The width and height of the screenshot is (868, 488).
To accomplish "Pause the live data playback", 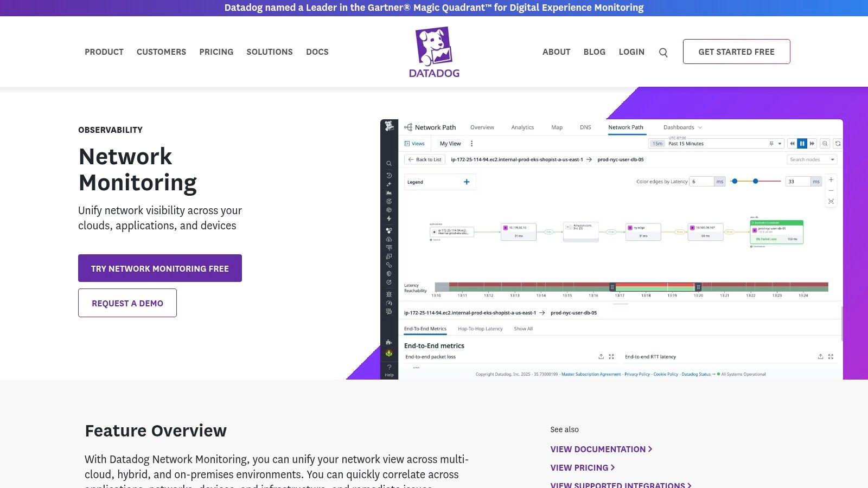I will (x=802, y=143).
